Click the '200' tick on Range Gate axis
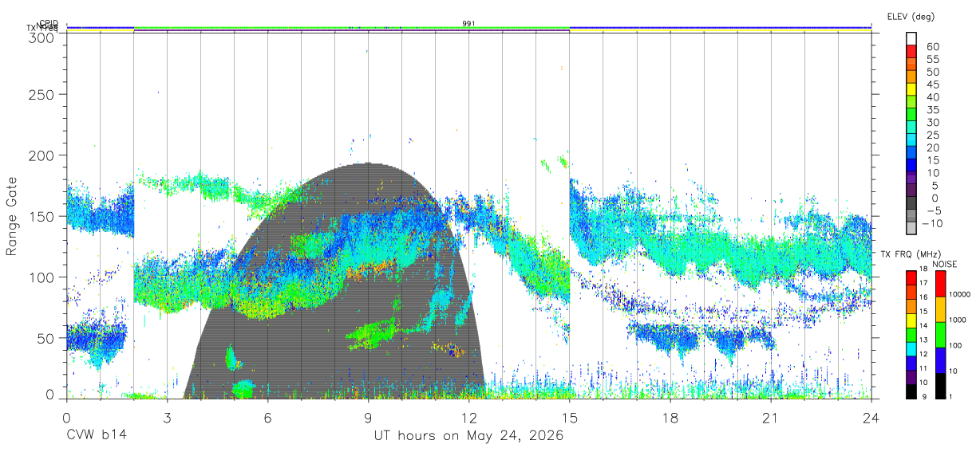The height and width of the screenshot is (452, 980). 41,155
